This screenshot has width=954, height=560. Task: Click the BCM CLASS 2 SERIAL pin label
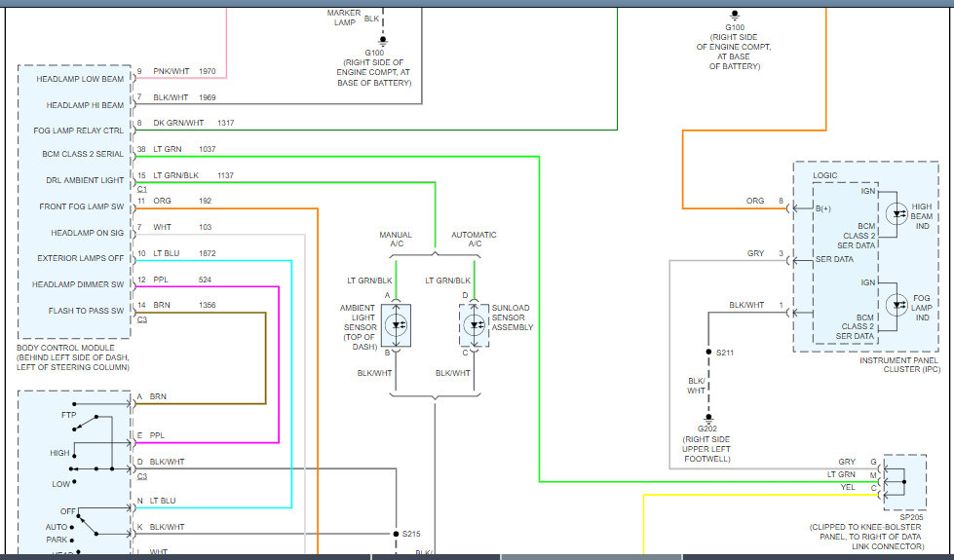83,154
